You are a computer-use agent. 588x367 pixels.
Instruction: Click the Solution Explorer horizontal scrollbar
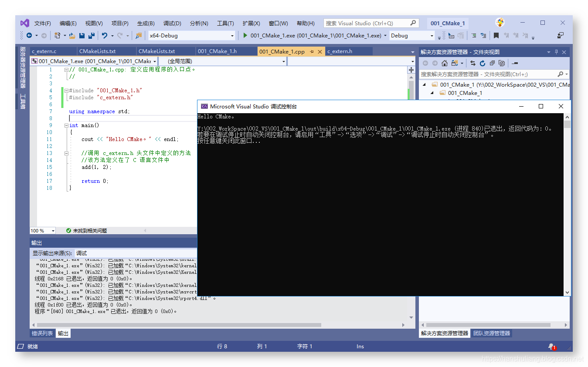494,325
